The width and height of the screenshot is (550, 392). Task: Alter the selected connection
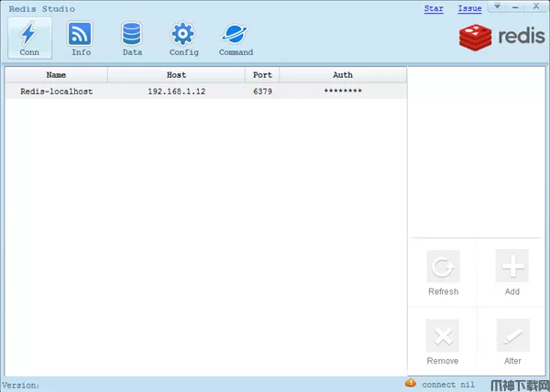coord(511,343)
